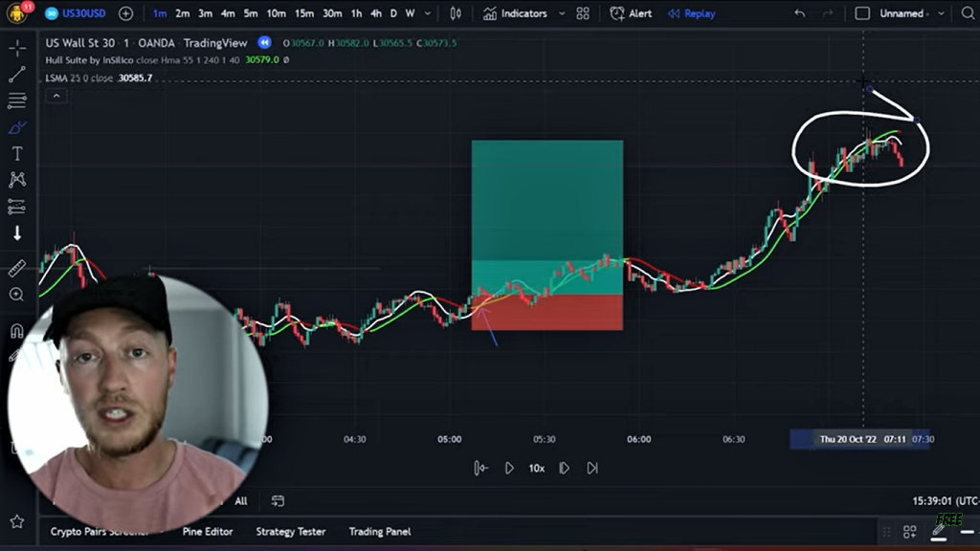The image size is (980, 551).
Task: Change the 10x replay speed
Action: pos(537,468)
